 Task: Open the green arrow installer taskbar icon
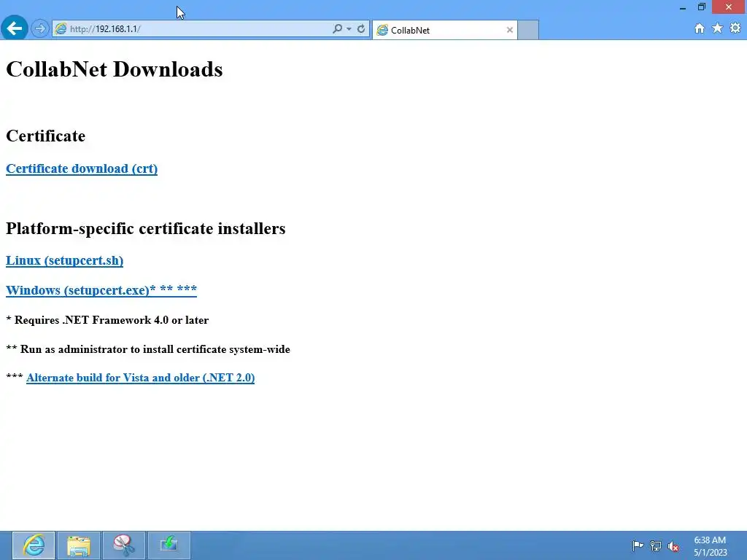pos(169,545)
